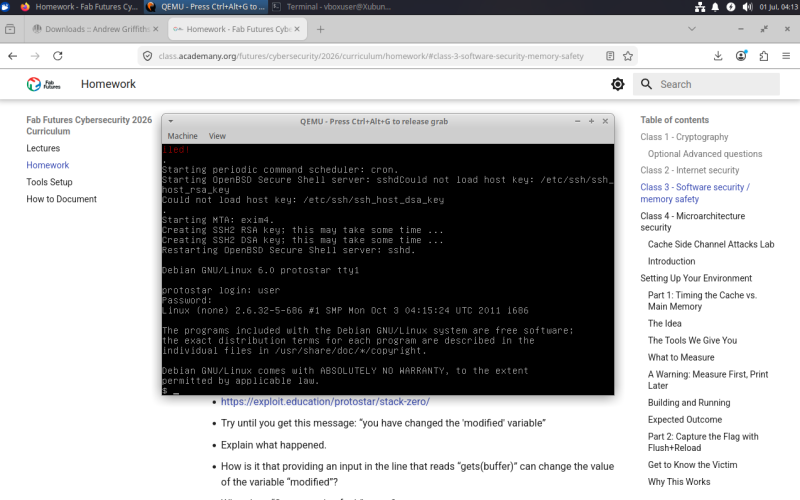Jump to Class 3 - Software security section

click(695, 193)
